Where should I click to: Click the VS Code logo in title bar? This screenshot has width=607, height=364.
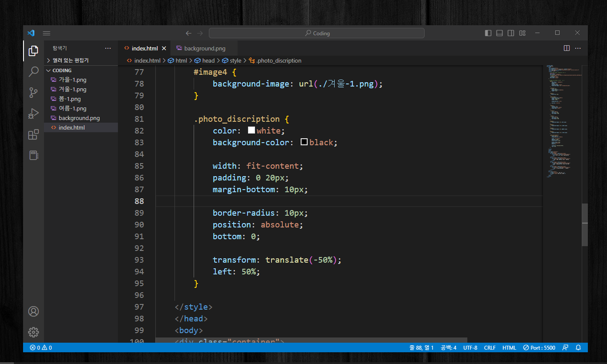tap(31, 33)
